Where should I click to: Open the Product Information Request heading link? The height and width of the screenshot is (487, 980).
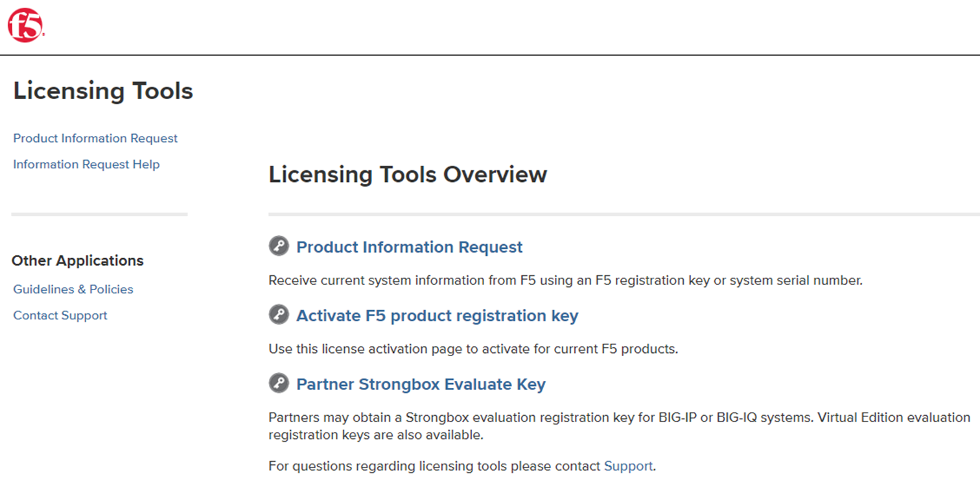click(409, 247)
